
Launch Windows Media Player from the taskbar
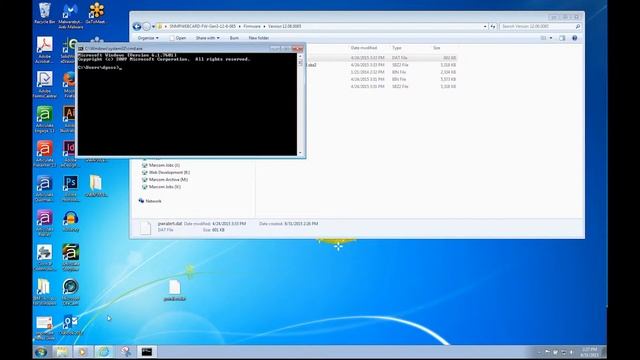click(x=82, y=352)
